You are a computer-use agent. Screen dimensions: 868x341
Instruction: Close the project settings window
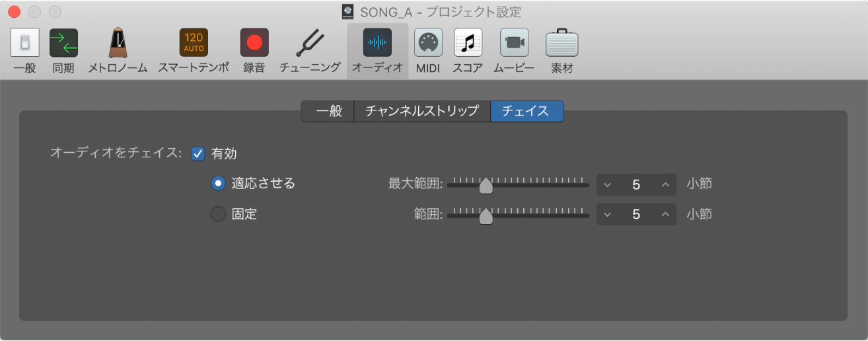tap(14, 12)
